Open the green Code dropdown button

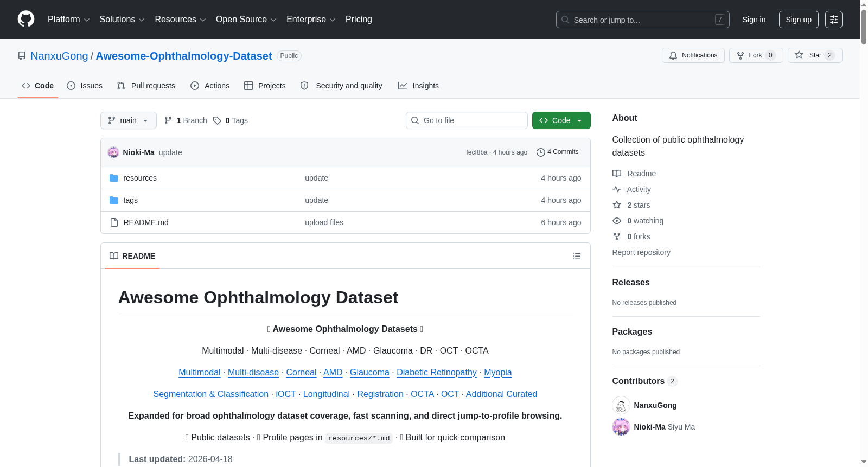coord(561,120)
